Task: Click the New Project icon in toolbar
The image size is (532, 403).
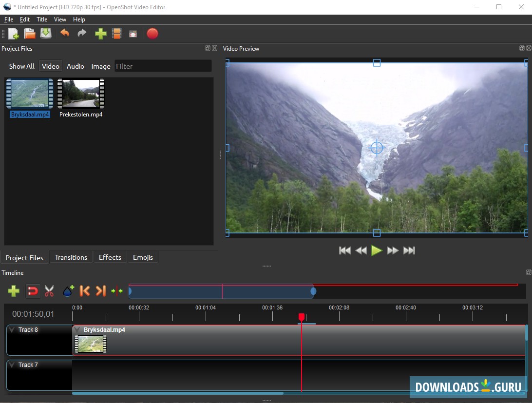Action: point(14,34)
